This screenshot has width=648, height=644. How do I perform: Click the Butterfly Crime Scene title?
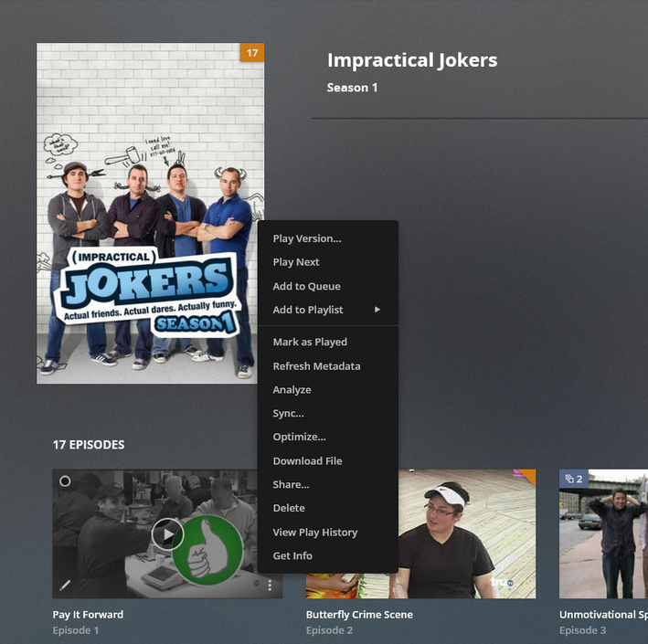359,614
